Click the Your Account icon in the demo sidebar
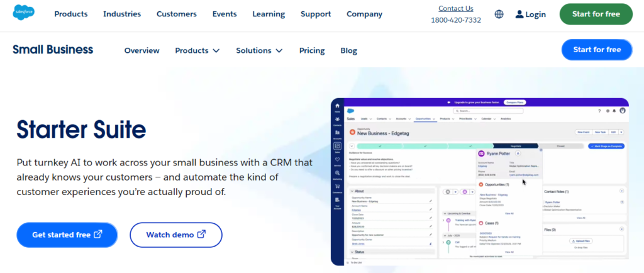644x273 pixels. pos(337,199)
